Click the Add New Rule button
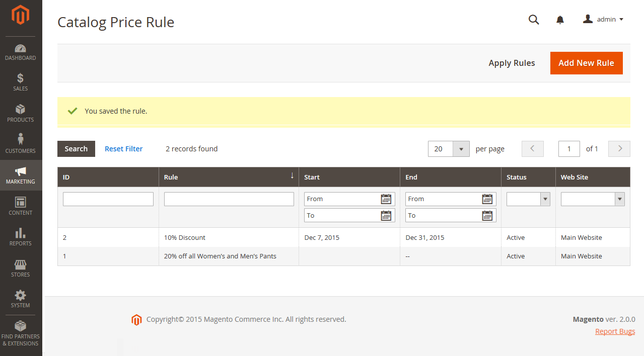This screenshot has height=356, width=644. [x=586, y=63]
